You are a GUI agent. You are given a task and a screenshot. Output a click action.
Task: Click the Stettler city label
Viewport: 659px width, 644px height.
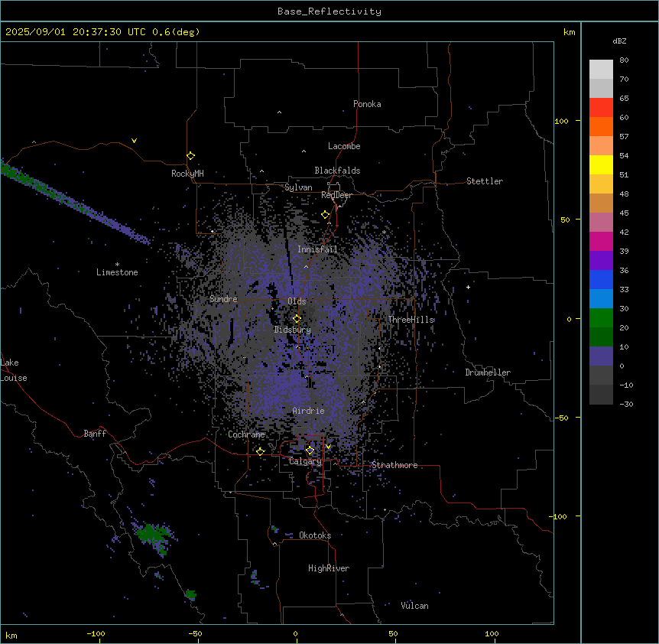(485, 181)
